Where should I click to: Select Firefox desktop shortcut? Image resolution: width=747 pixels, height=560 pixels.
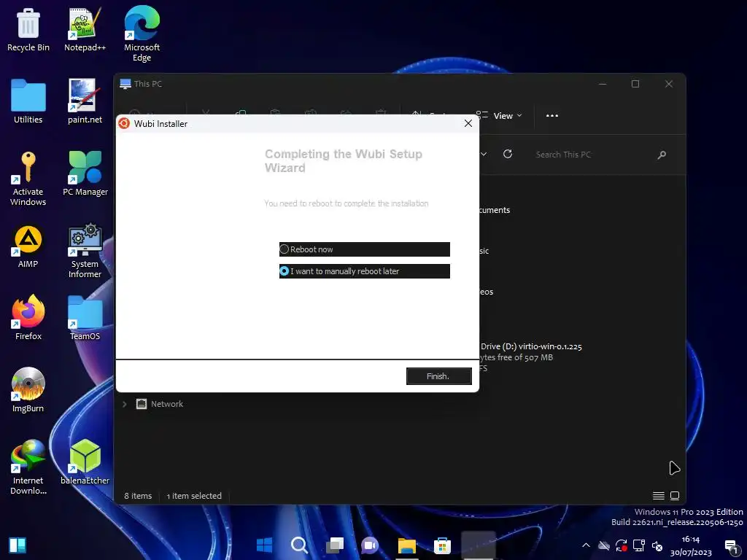point(28,318)
